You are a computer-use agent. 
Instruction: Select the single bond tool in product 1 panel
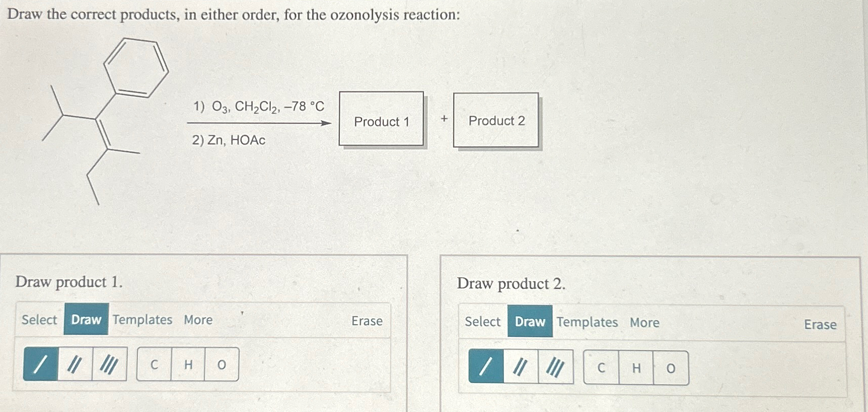pyautogui.click(x=41, y=364)
